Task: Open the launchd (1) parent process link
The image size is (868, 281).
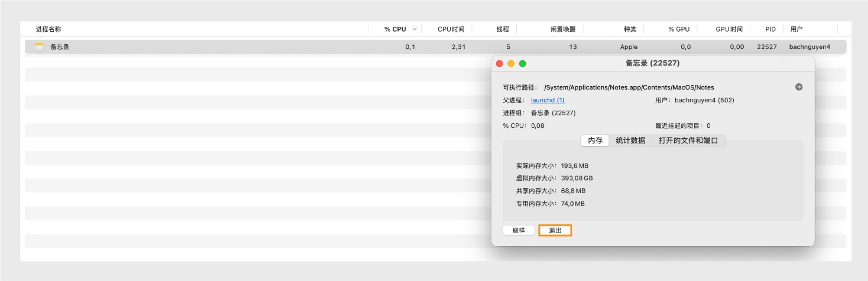Action: [547, 100]
